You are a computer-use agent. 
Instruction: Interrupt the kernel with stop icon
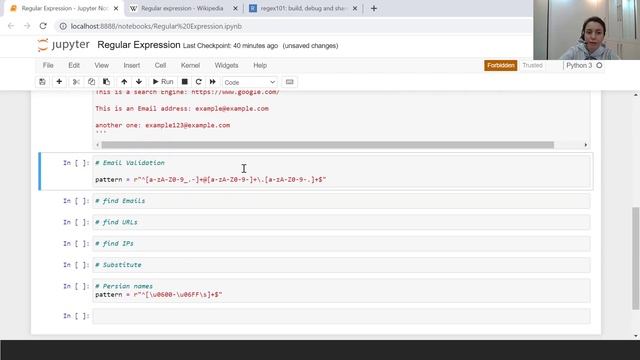click(184, 82)
